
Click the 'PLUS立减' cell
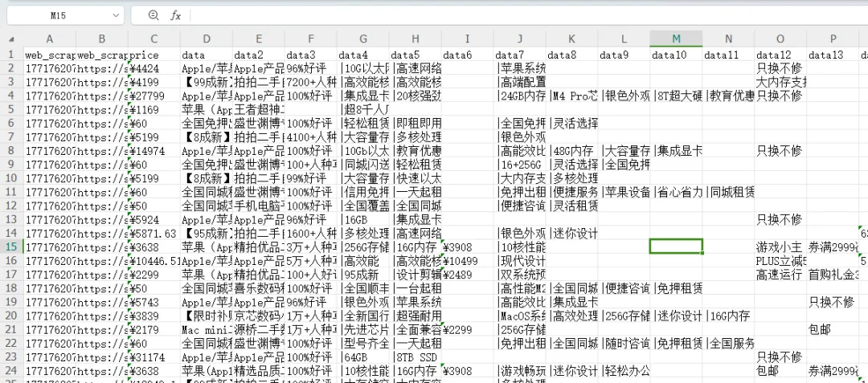coord(780,260)
